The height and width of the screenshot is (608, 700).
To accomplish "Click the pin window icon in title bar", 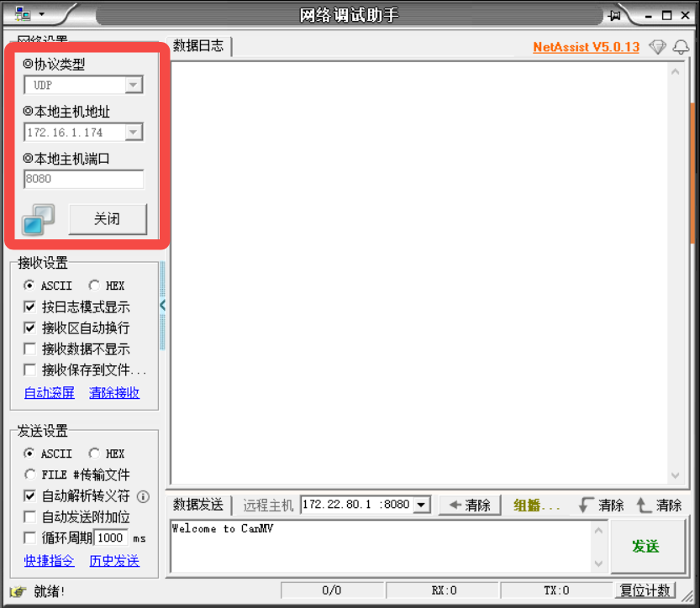I will coord(615,15).
